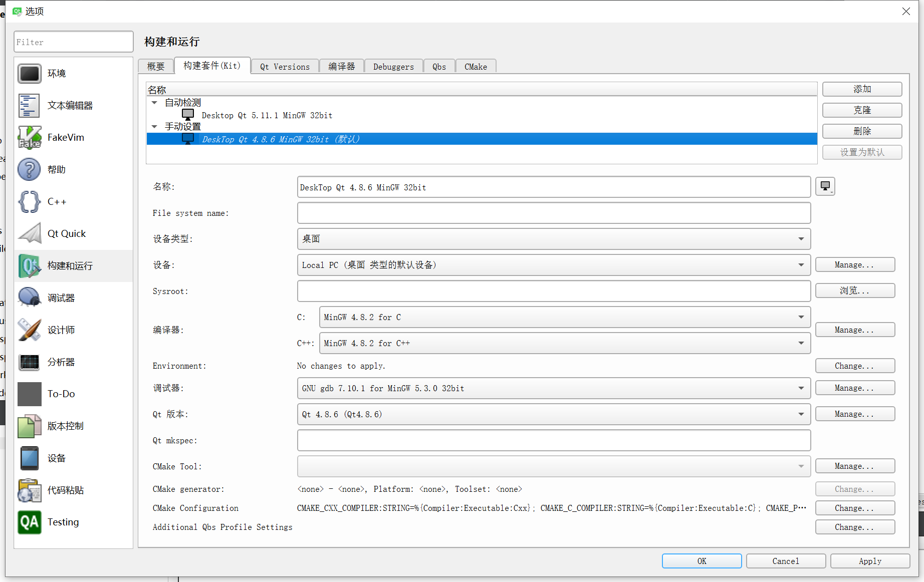Click Manage button next to 设备
Screen dimensions: 924x582
click(x=855, y=265)
